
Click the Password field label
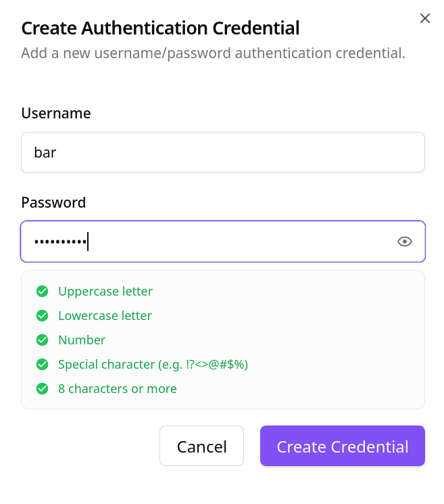coord(53,203)
